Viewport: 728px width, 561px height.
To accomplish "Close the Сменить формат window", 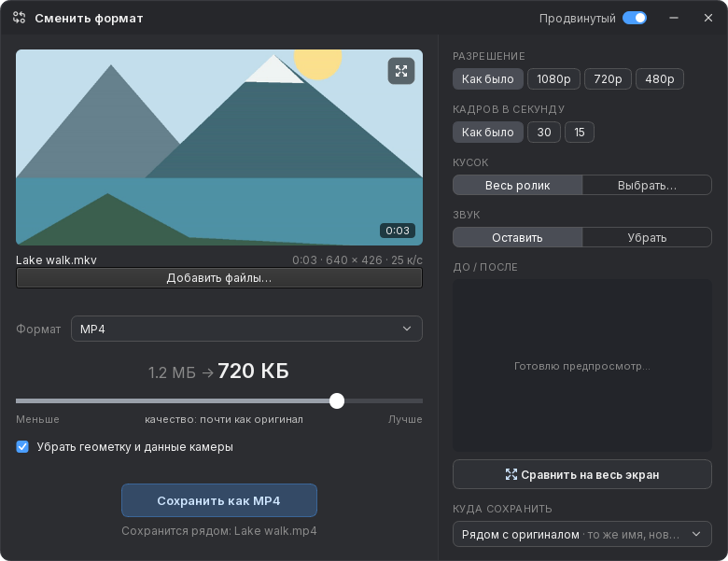I will tap(708, 18).
